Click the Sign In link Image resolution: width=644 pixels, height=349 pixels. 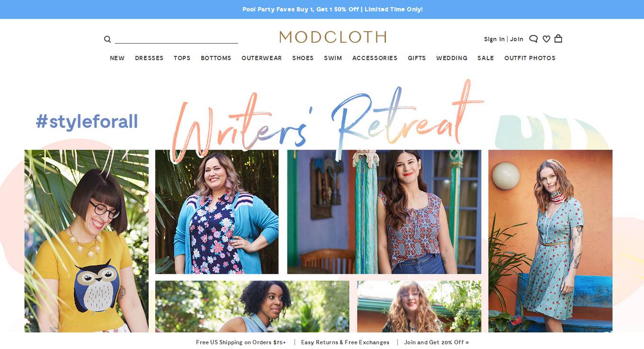click(x=494, y=39)
